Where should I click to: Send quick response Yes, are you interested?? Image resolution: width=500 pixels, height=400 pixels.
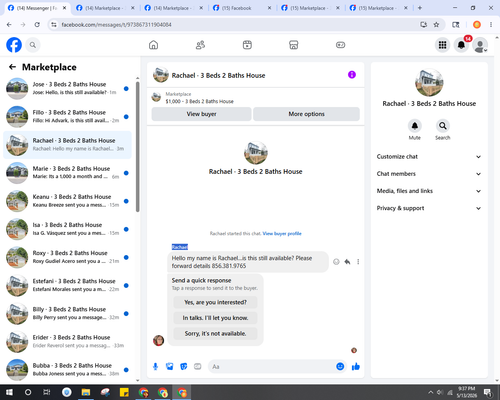(x=215, y=302)
